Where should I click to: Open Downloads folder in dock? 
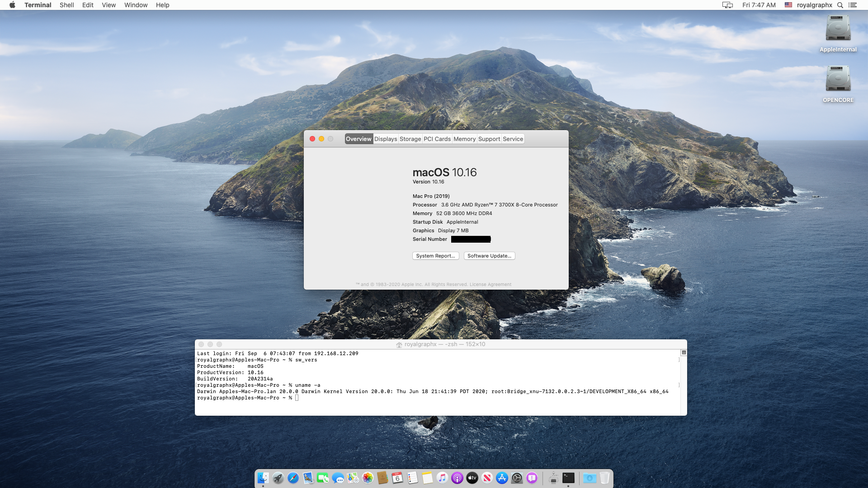(x=590, y=478)
